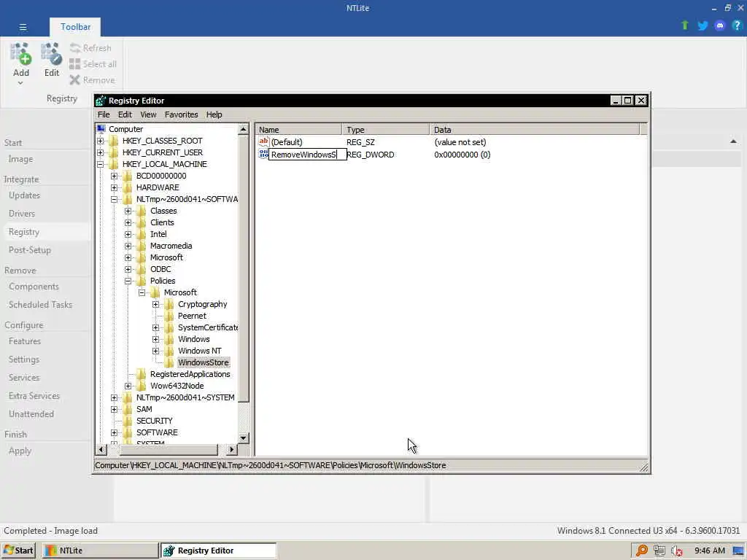Expand the Wow6432Node key
The width and height of the screenshot is (747, 560).
(128, 386)
